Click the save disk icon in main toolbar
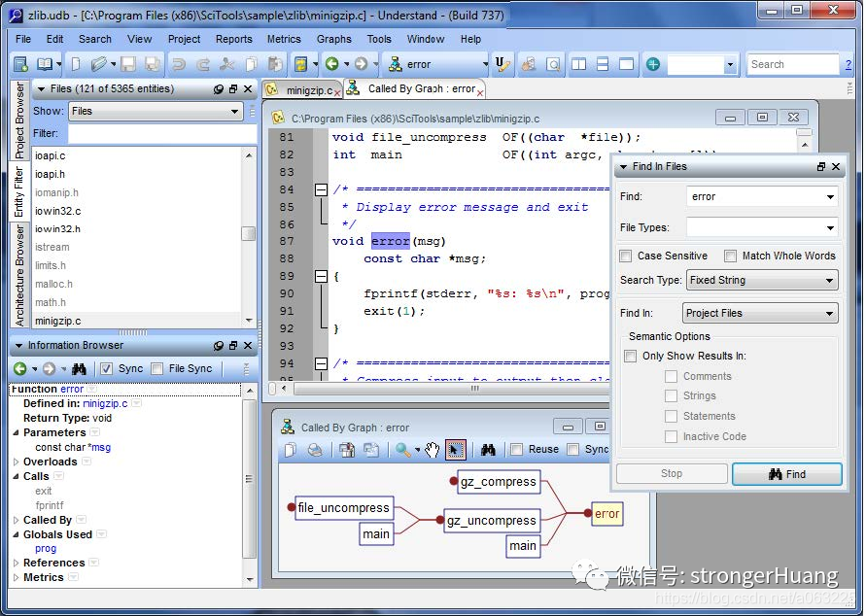The width and height of the screenshot is (866, 616). 128,64
